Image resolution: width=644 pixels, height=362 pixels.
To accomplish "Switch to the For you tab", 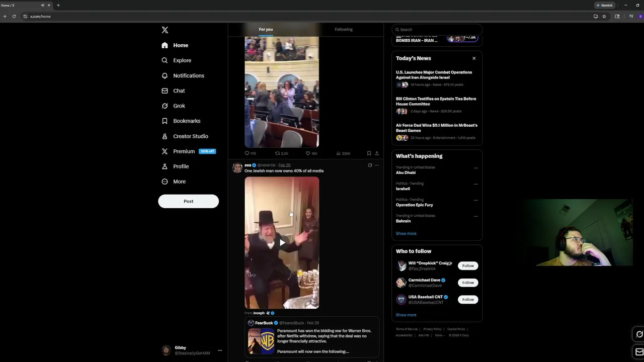I will (x=266, y=29).
